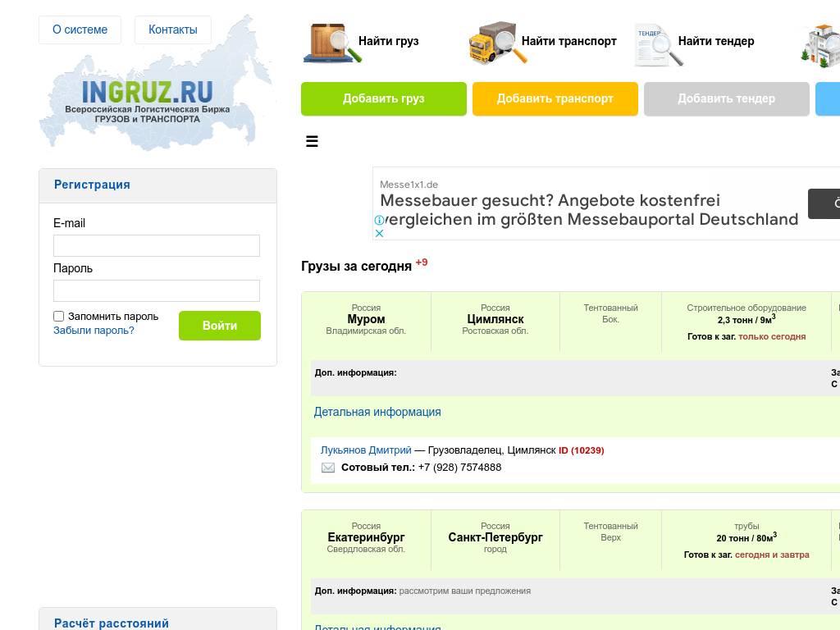This screenshot has width=840, height=630.
Task: Click the yellow truck transport icon
Action: (496, 43)
